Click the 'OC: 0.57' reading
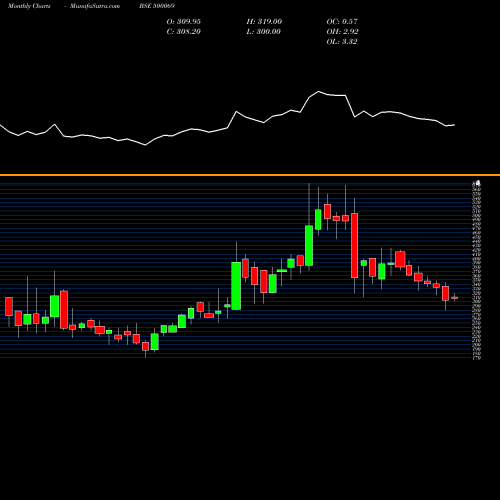The height and width of the screenshot is (500, 500). pos(342,21)
